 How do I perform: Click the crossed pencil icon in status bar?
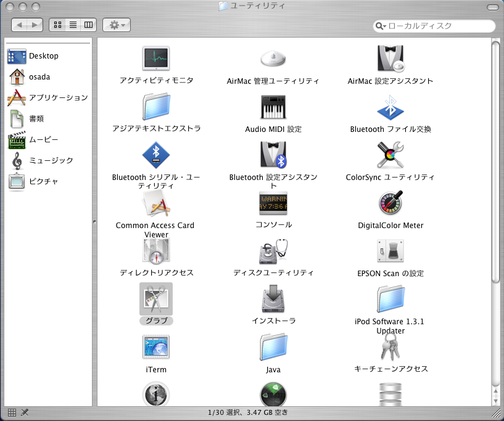click(25, 412)
